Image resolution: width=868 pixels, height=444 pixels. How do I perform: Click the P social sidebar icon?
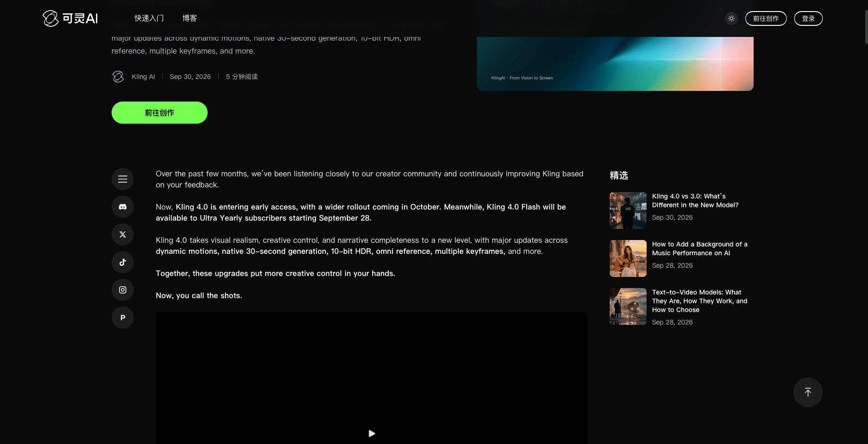(123, 318)
